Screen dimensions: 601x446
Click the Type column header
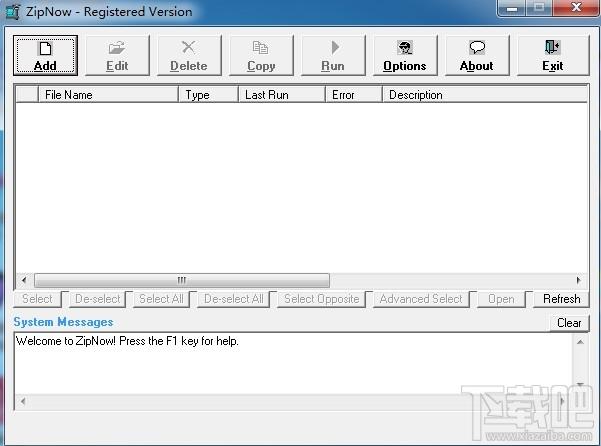(209, 94)
